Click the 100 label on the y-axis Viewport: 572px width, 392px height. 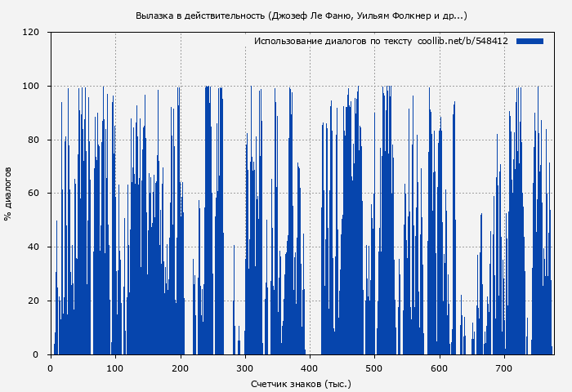pyautogui.click(x=31, y=87)
